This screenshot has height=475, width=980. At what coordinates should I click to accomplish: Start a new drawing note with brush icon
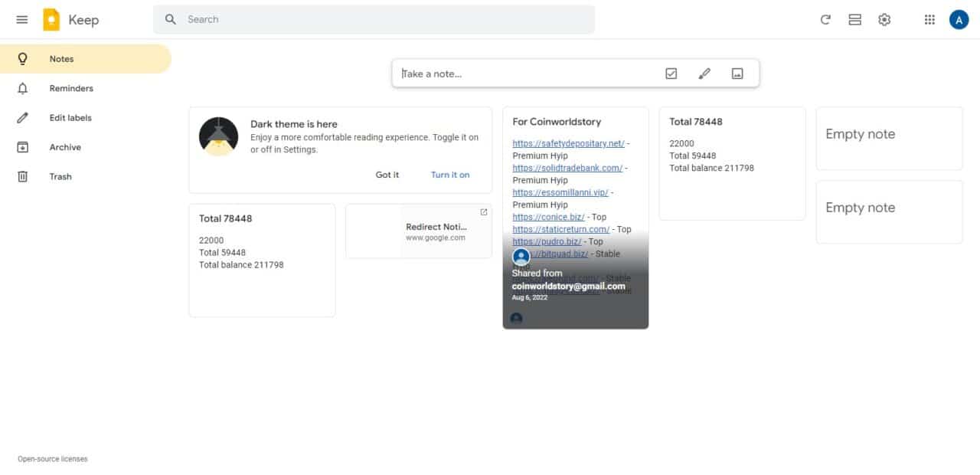(x=704, y=74)
